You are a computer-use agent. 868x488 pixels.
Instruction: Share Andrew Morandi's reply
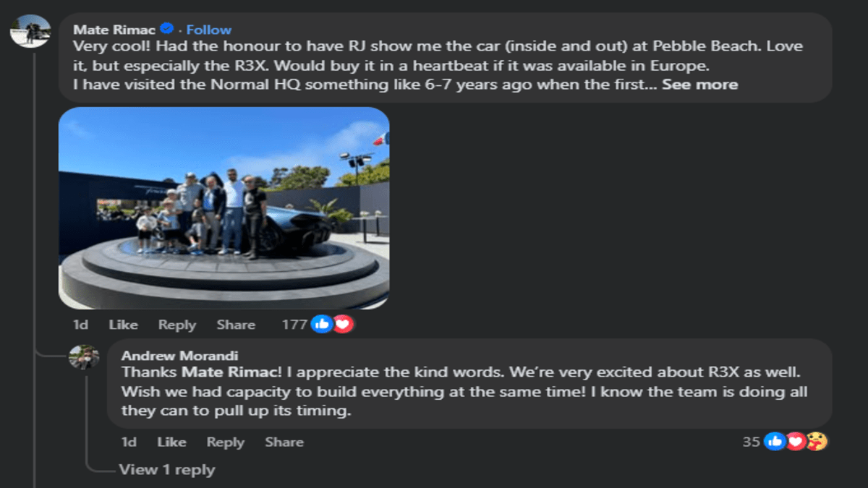(x=284, y=442)
